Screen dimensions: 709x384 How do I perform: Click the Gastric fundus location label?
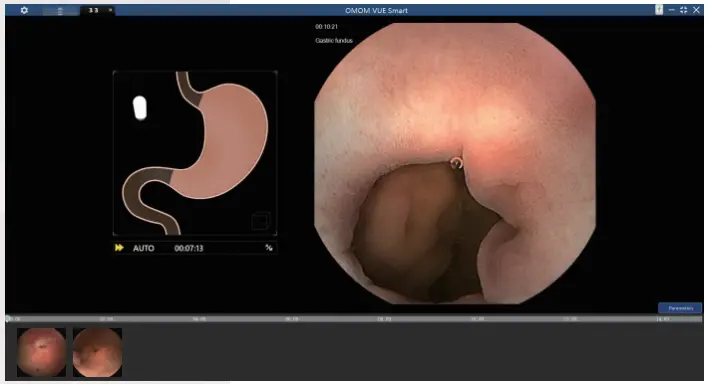[x=334, y=40]
